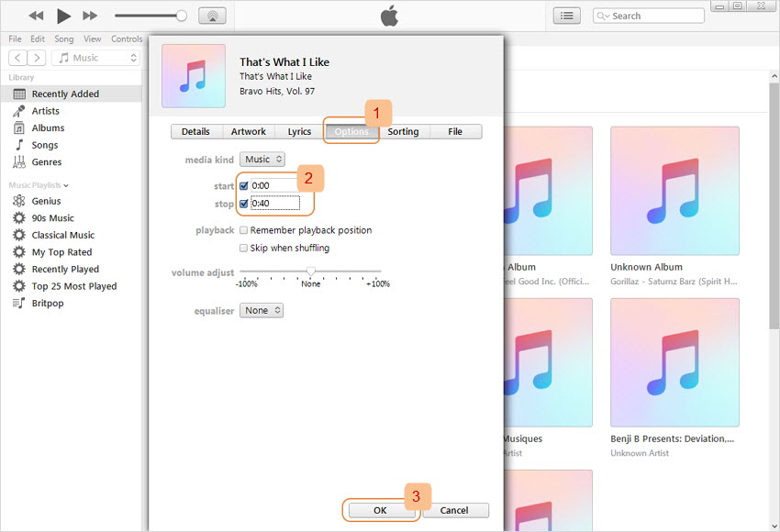Click the Songs note icon
780x532 pixels.
point(19,145)
